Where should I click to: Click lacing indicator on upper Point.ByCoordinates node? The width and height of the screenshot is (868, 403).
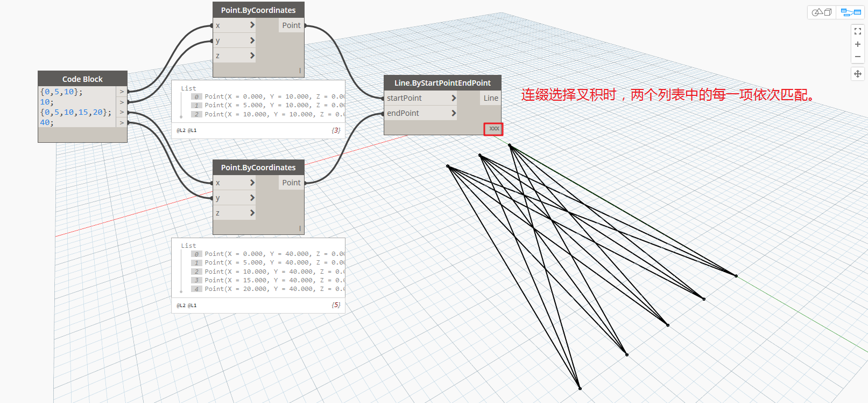coord(300,71)
